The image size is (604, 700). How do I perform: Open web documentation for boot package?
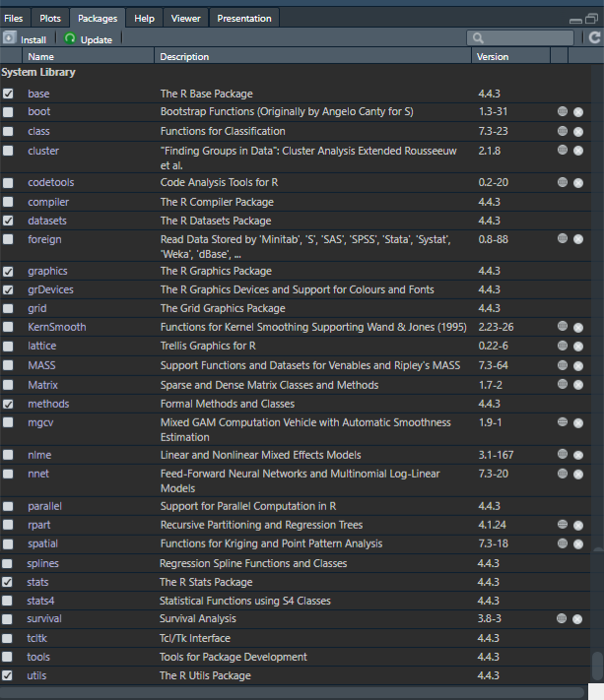(563, 112)
